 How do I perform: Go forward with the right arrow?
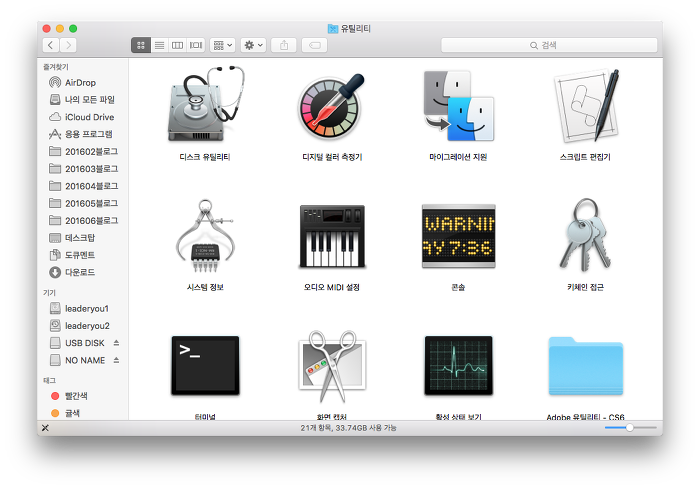coord(68,45)
